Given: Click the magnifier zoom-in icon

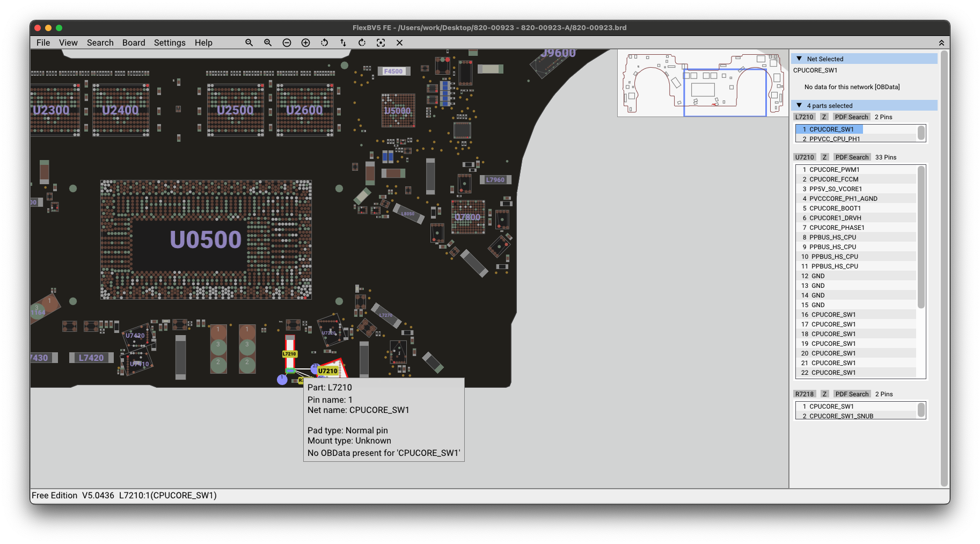Looking at the screenshot, I should [268, 42].
